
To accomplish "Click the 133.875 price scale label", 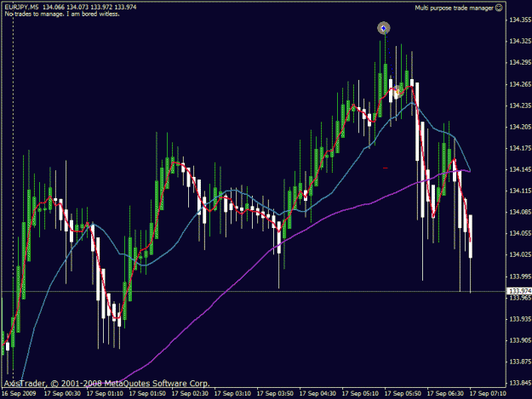I will coord(520,362).
